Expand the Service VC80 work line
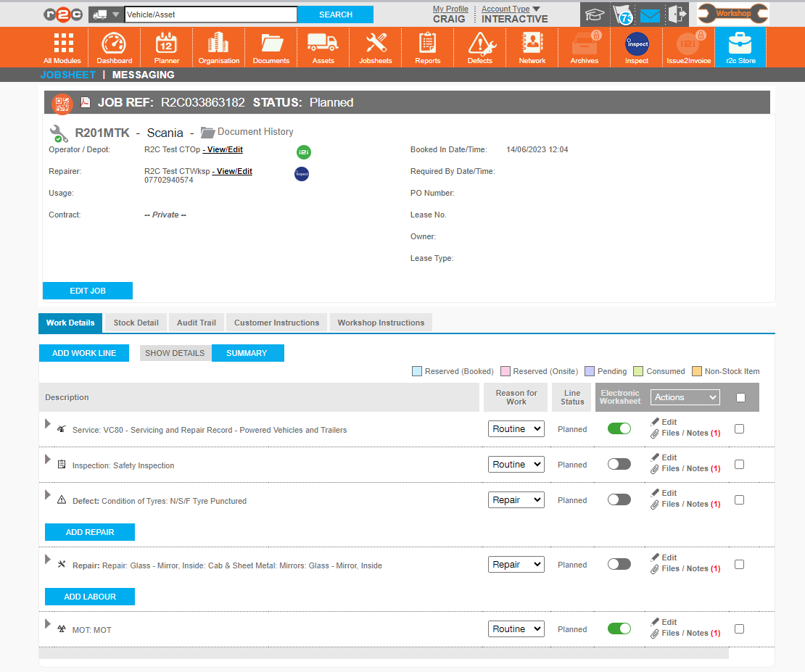The width and height of the screenshot is (805, 672). (x=49, y=423)
